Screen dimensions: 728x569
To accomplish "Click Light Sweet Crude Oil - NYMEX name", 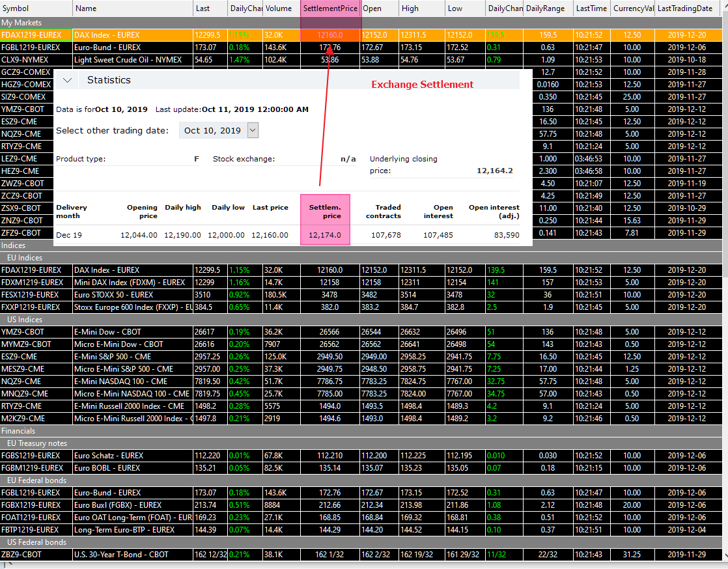I will coord(133,60).
